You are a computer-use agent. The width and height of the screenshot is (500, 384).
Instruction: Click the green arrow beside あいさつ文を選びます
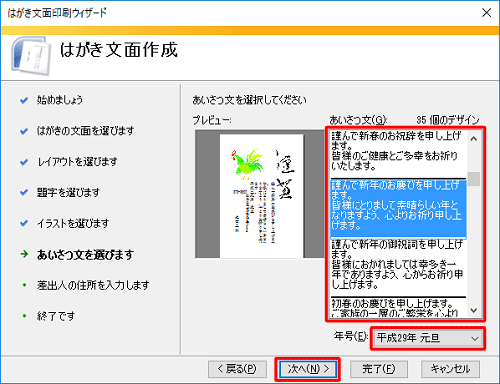(24, 254)
